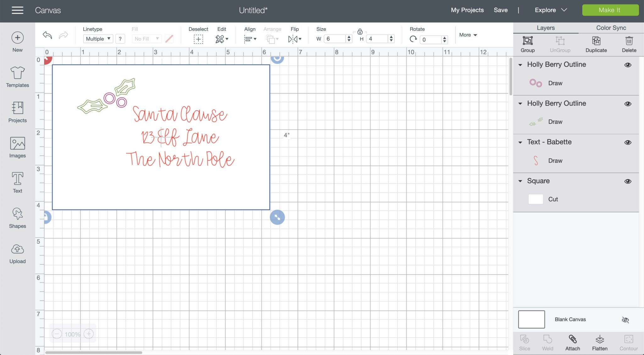This screenshot has height=355, width=644.
Task: Click the undo arrow
Action: coord(47,35)
